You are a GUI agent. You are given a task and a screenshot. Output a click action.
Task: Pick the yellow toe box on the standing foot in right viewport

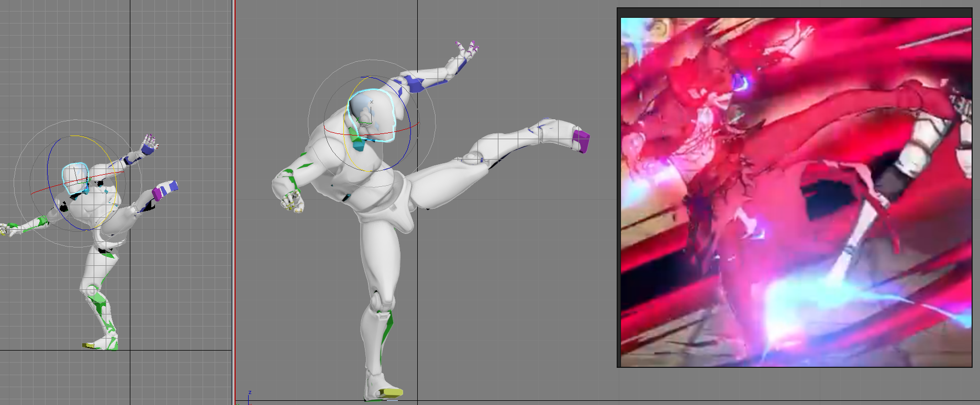coord(391,392)
